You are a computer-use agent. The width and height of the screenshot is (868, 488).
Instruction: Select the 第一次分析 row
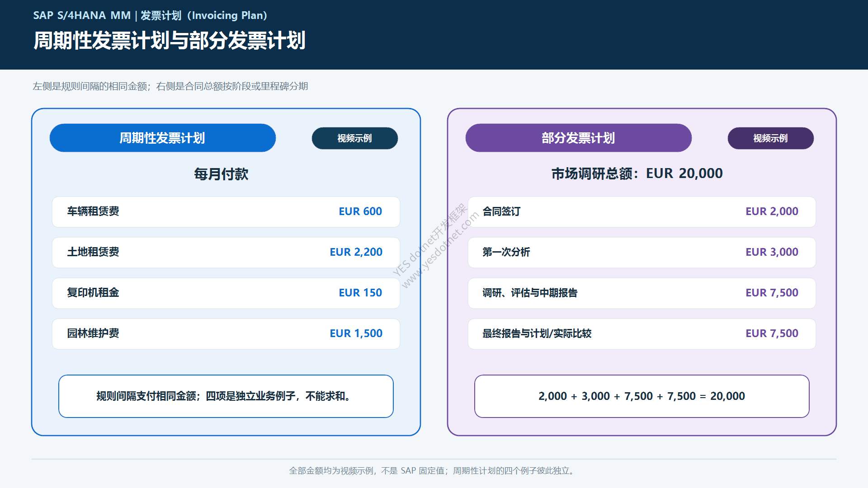pos(642,252)
